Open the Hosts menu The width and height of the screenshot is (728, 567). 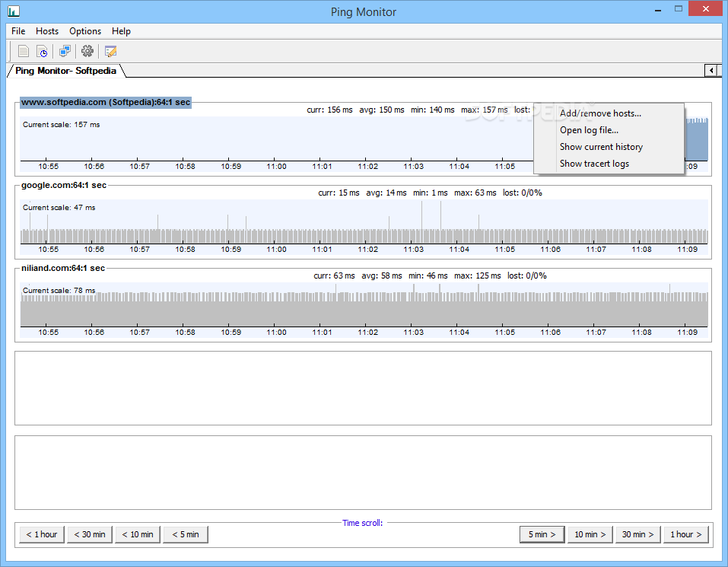47,31
